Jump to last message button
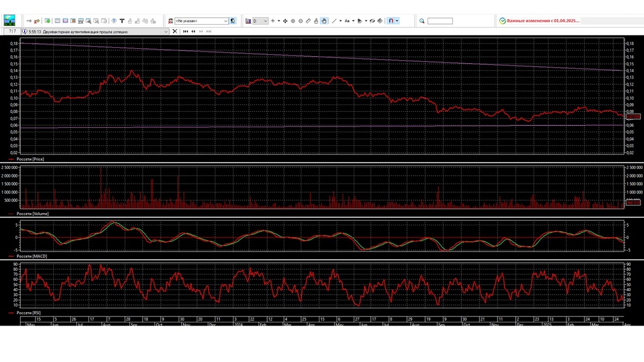Viewport: 644px width, 362px height. click(x=209, y=32)
